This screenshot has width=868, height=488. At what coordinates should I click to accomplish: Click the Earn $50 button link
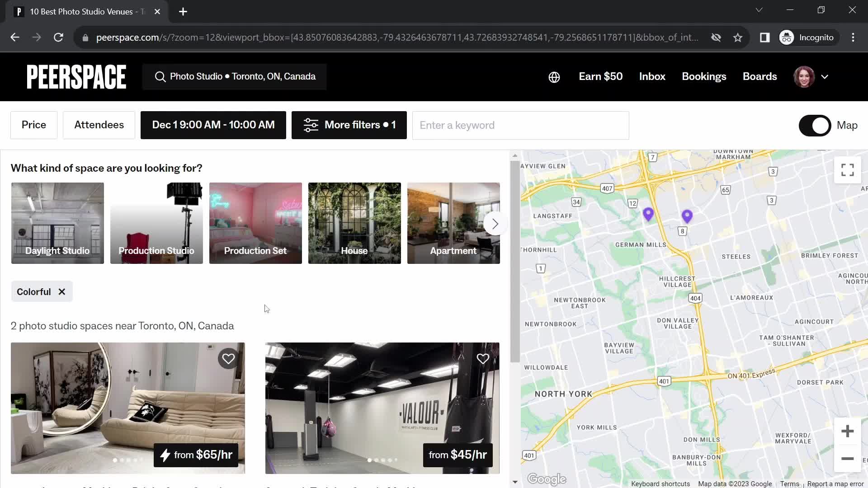point(601,76)
